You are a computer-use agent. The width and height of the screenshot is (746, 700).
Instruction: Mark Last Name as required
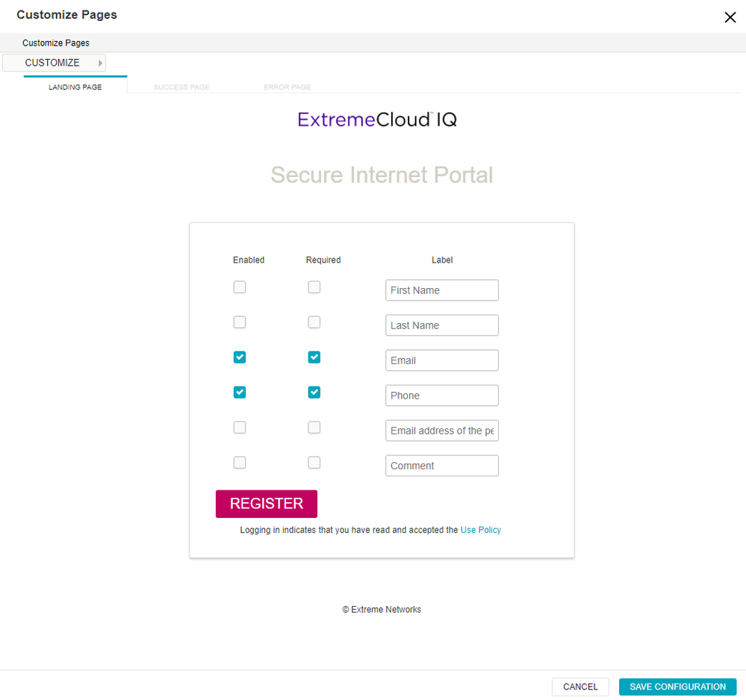click(x=314, y=322)
